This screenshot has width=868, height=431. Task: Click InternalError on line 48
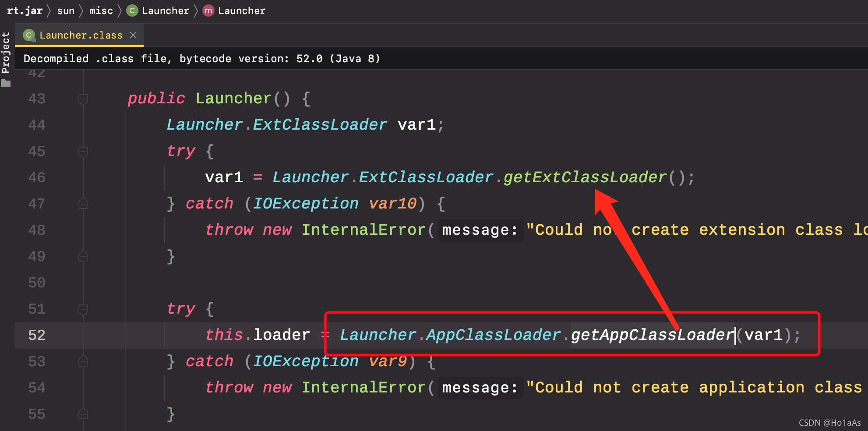pyautogui.click(x=363, y=230)
